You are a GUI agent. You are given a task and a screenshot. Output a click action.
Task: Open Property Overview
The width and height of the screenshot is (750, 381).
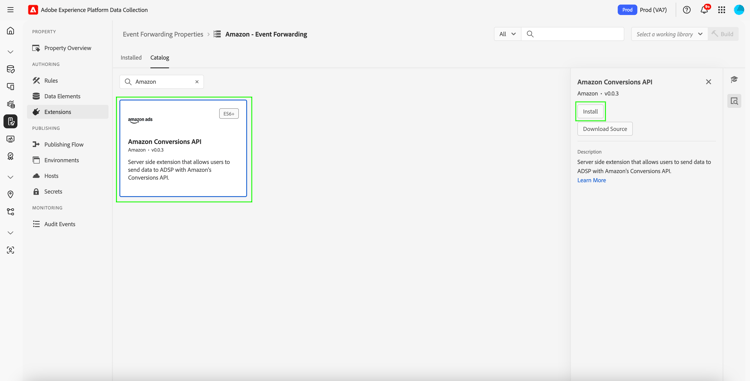[x=67, y=48]
